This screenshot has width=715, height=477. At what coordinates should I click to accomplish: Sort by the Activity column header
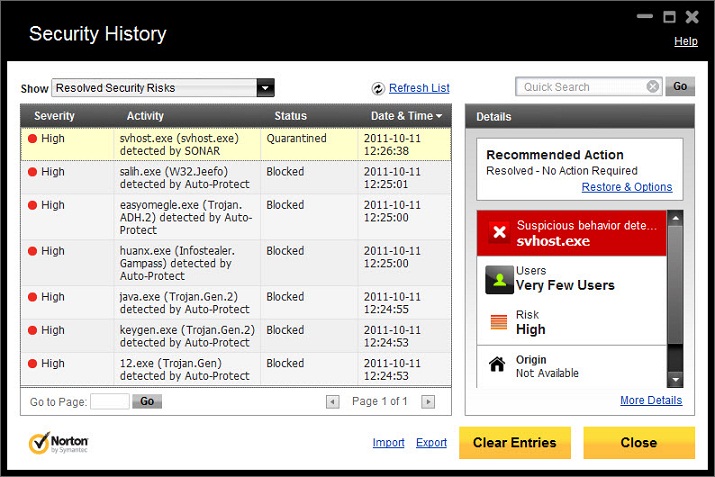[x=145, y=116]
